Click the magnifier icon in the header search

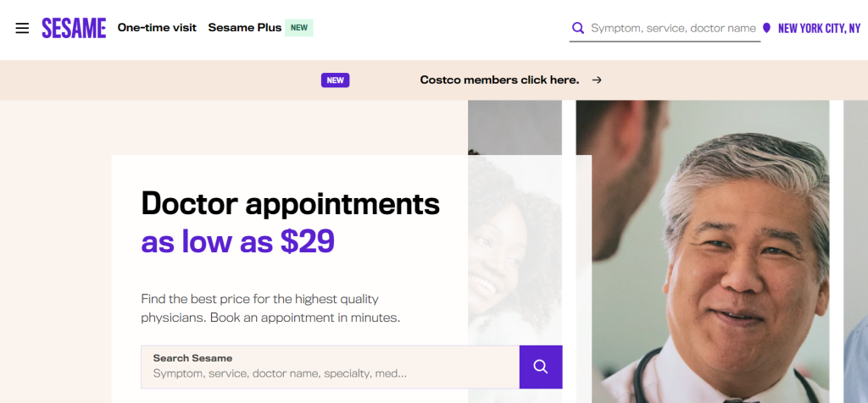[x=578, y=28]
